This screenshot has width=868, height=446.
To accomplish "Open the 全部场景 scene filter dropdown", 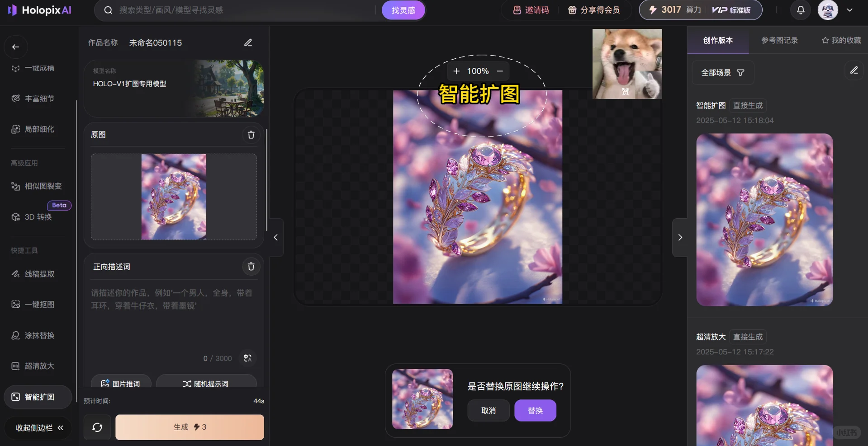I will point(722,72).
